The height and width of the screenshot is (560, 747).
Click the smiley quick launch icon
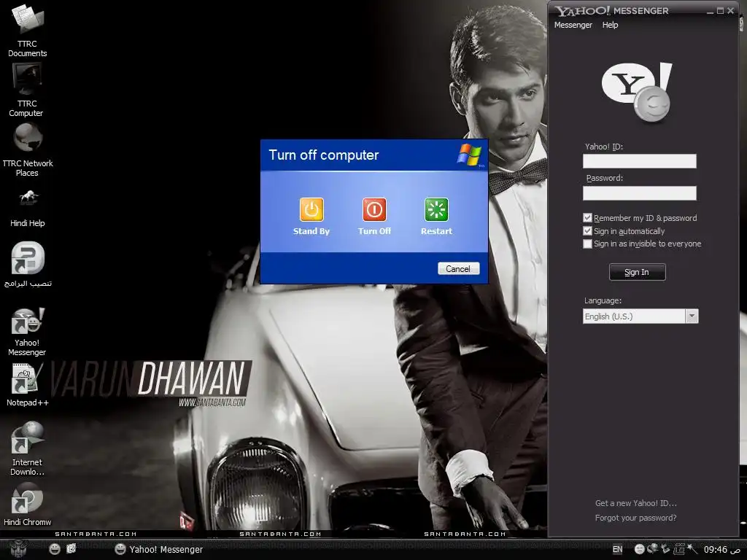click(x=55, y=549)
